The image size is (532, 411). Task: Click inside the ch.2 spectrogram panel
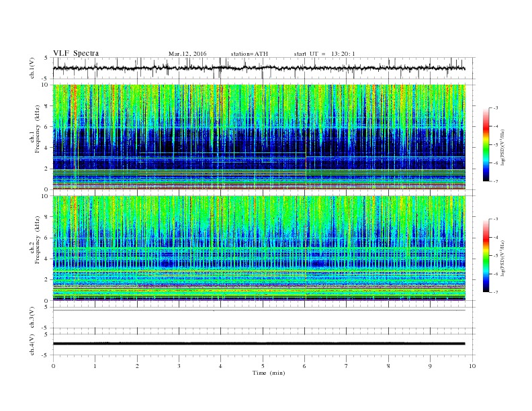[x=259, y=248]
